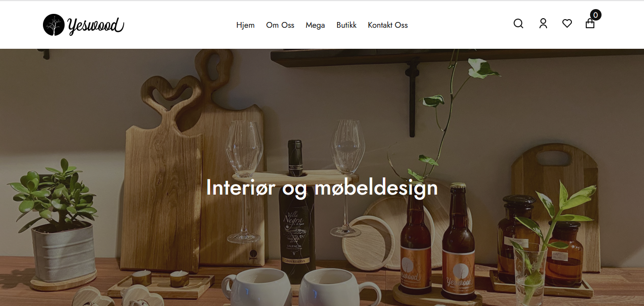Screen dimensions: 644x306
Task: Click the Interiør og møbeldesign headline
Action: point(322,187)
